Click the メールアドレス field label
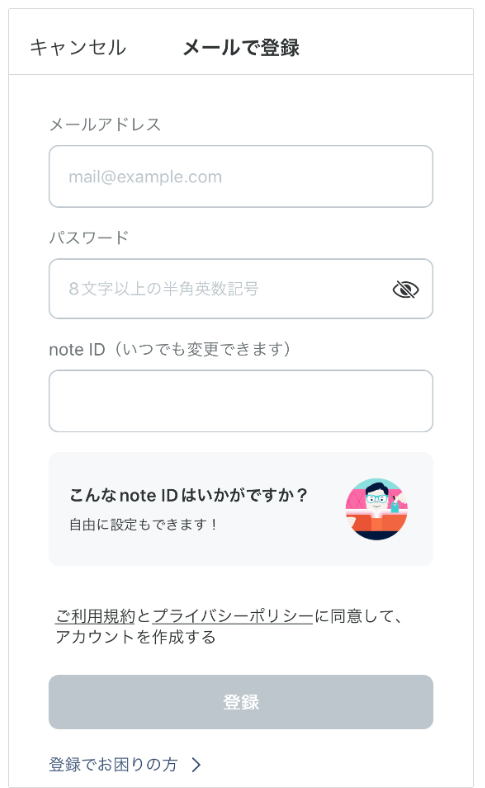Image resolution: width=485 pixels, height=788 pixels. tap(105, 124)
